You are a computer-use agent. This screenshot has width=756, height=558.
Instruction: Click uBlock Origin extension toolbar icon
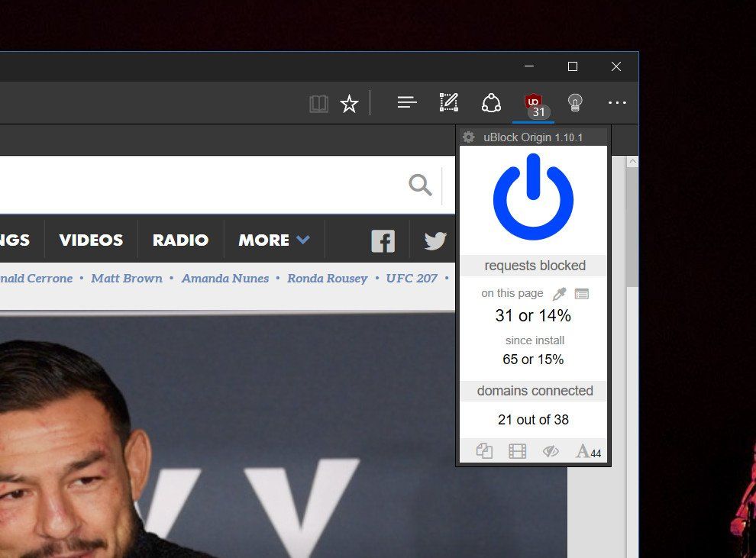(x=534, y=104)
